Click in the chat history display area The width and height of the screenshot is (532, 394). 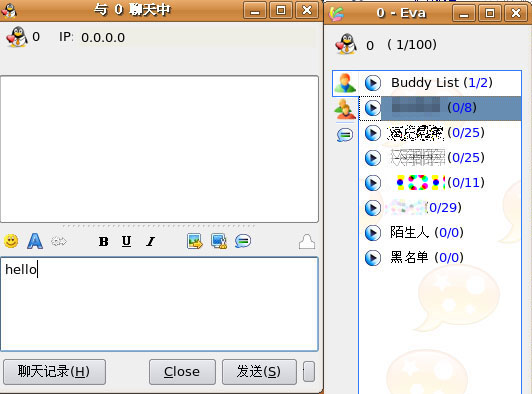click(x=159, y=149)
